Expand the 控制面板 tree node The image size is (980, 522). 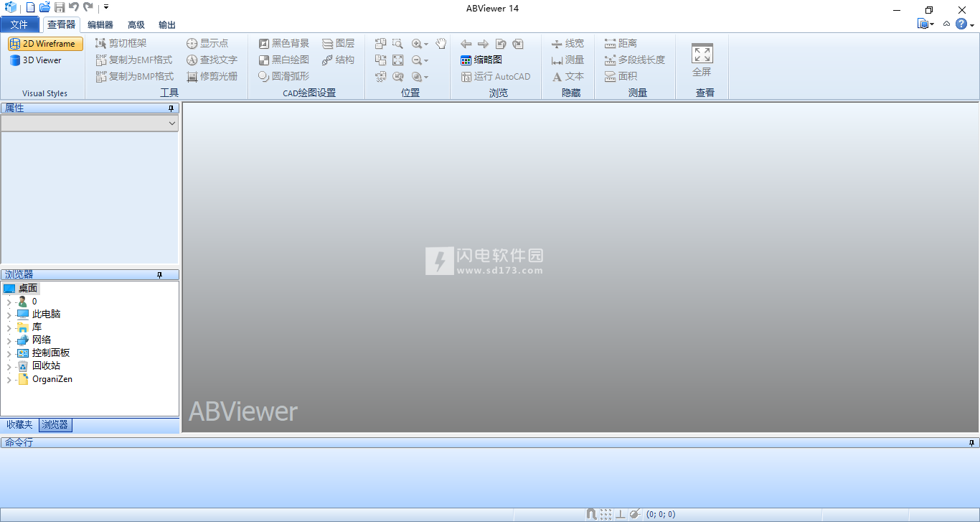(x=9, y=353)
